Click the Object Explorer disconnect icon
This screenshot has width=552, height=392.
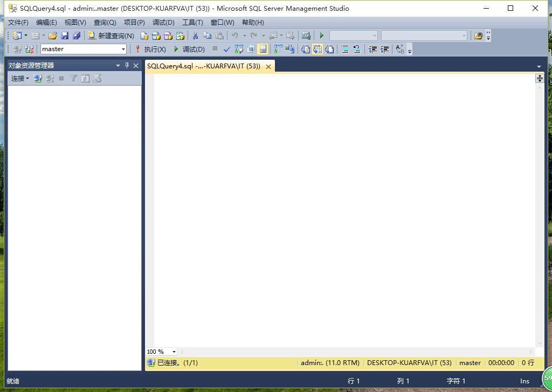[50, 79]
